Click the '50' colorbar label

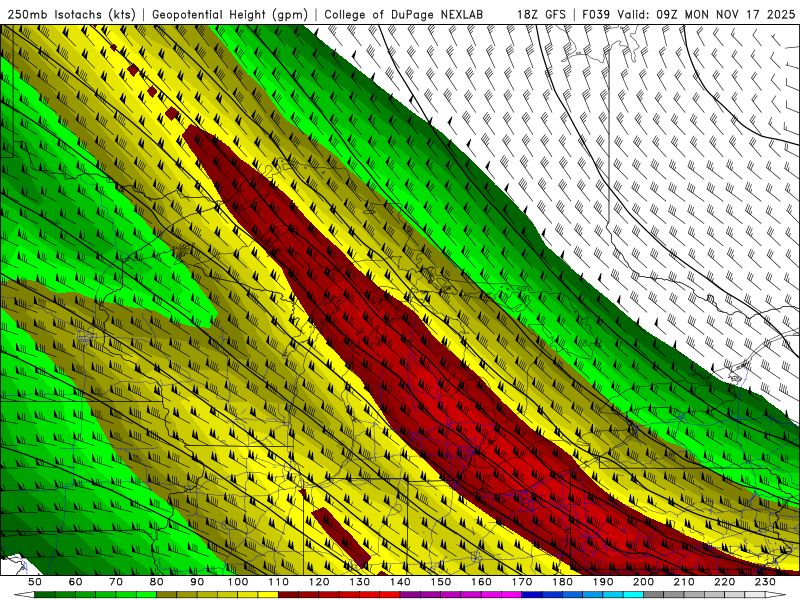pyautogui.click(x=35, y=582)
